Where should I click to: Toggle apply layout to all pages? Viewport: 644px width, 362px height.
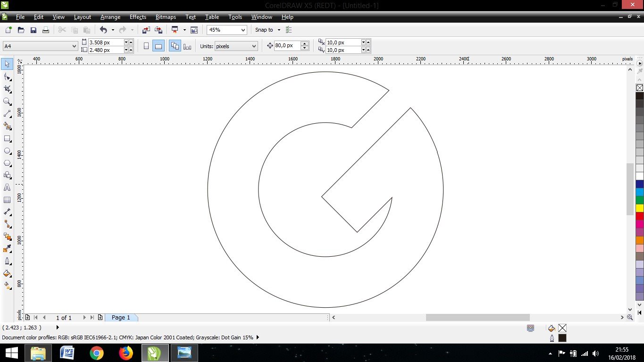point(175,46)
